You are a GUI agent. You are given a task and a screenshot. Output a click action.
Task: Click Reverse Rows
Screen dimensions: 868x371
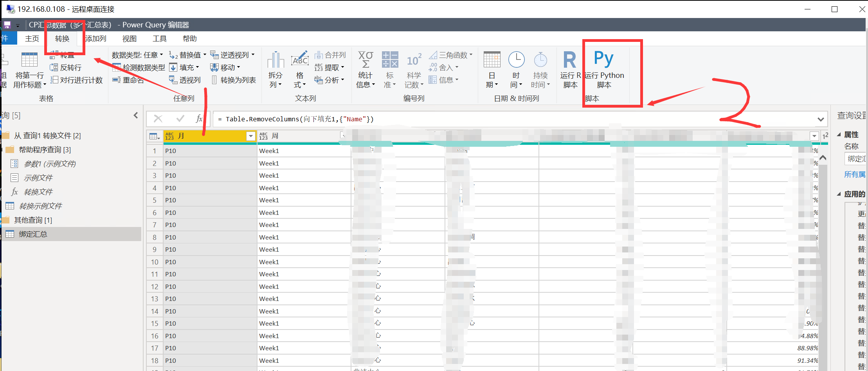coord(66,67)
